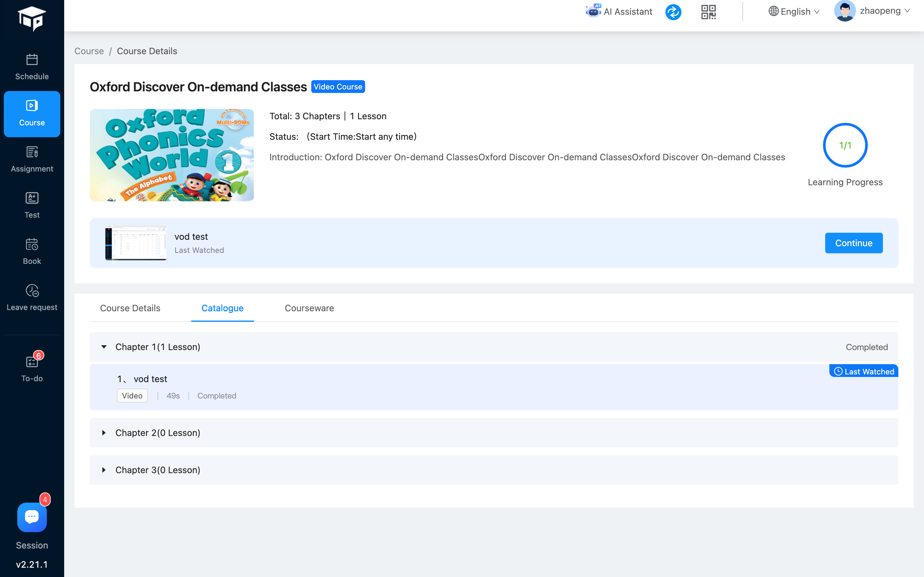
Task: Click the vod test video thumbnail
Action: 135,243
